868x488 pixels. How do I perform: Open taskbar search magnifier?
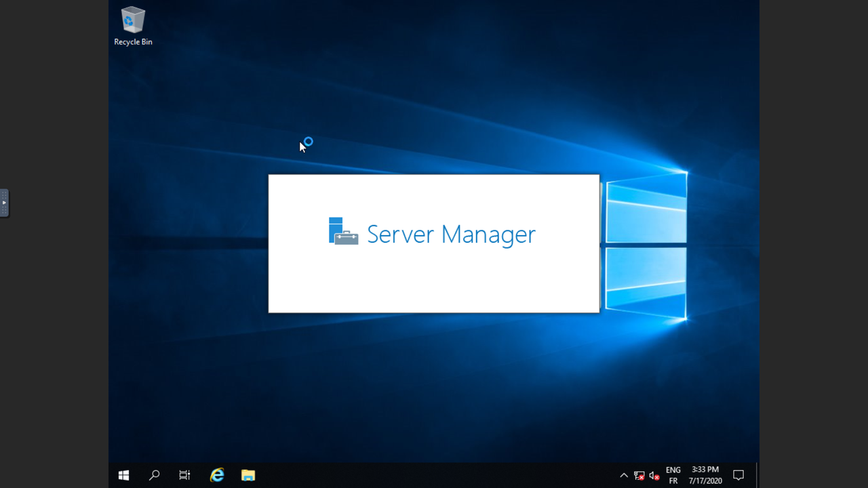click(x=154, y=475)
